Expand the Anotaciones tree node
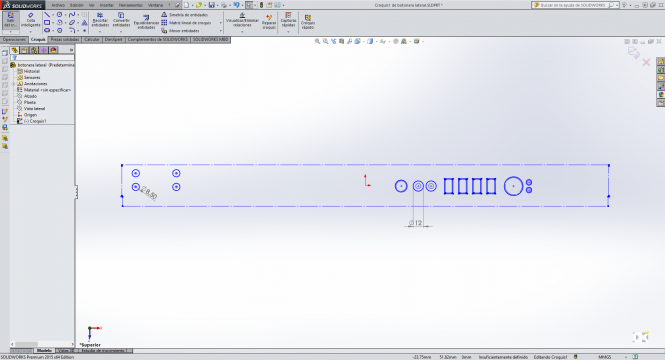 [x=13, y=84]
